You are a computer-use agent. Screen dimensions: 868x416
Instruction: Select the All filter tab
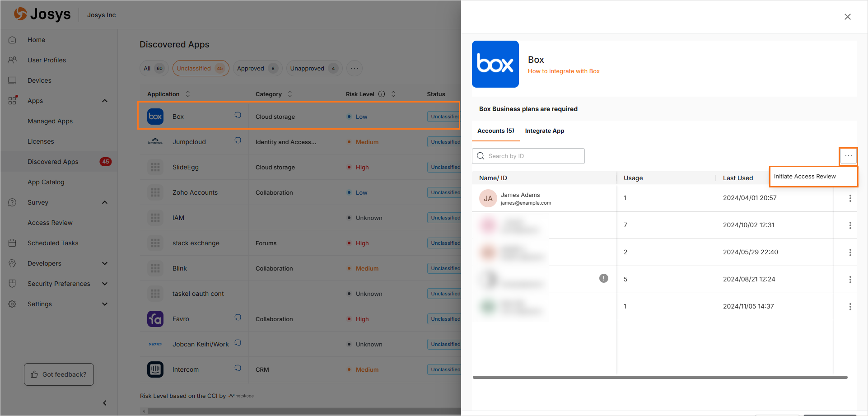[x=154, y=68]
